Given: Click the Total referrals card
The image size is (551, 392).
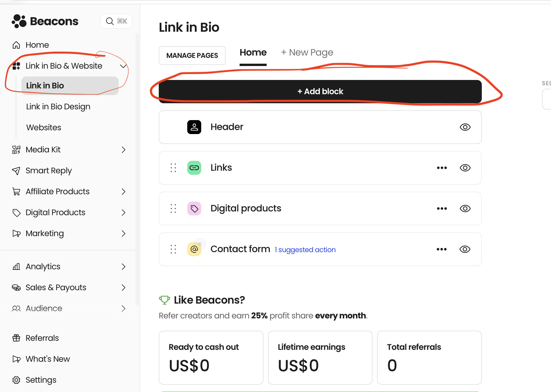Looking at the screenshot, I should (x=429, y=358).
